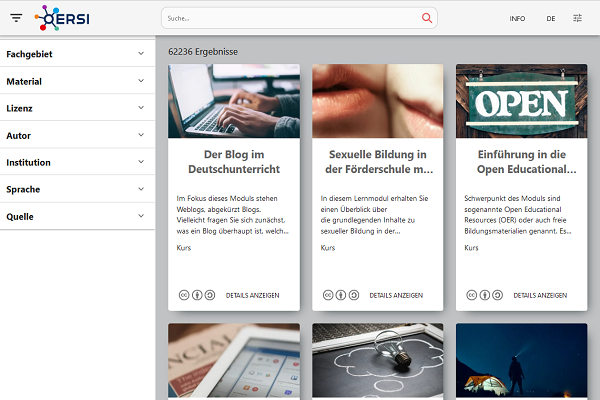Click the license icons on the Der Blog card
This screenshot has height=400, width=600.
197,295
